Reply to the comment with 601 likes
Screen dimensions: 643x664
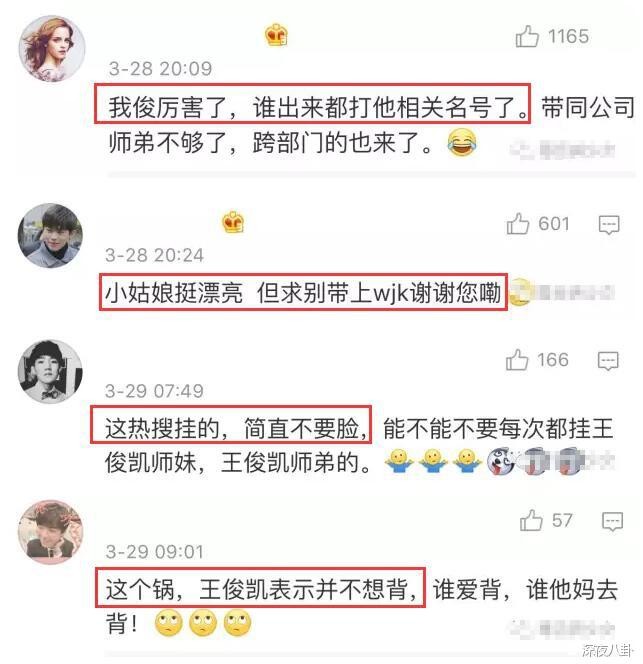pos(609,224)
